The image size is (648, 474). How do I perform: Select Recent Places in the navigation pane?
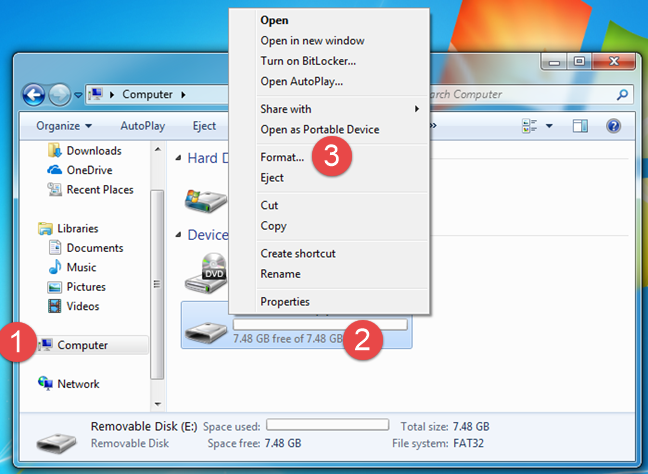[91, 190]
